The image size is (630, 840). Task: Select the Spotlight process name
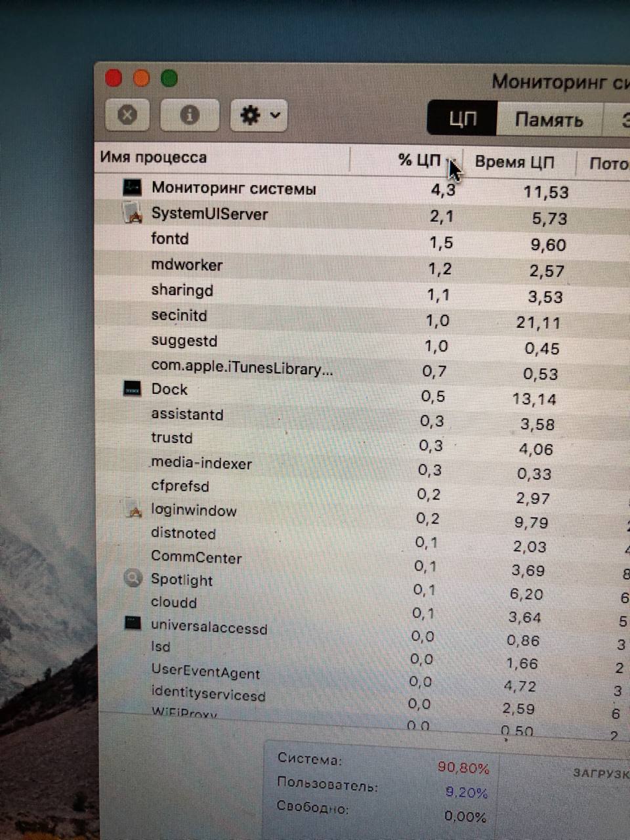[182, 580]
